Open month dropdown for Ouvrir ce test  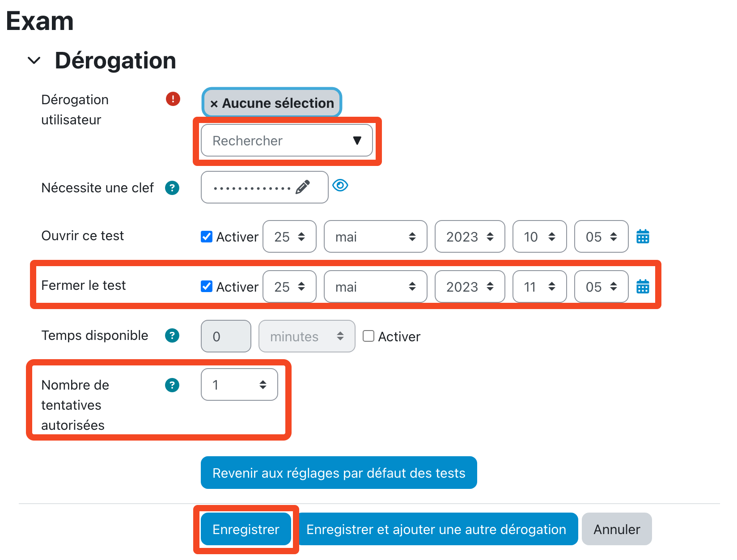tap(375, 237)
